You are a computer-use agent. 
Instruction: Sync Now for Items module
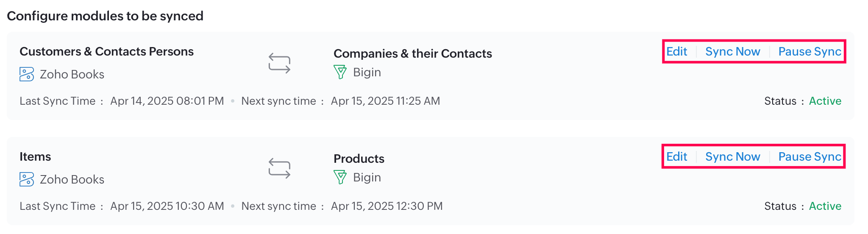click(732, 157)
